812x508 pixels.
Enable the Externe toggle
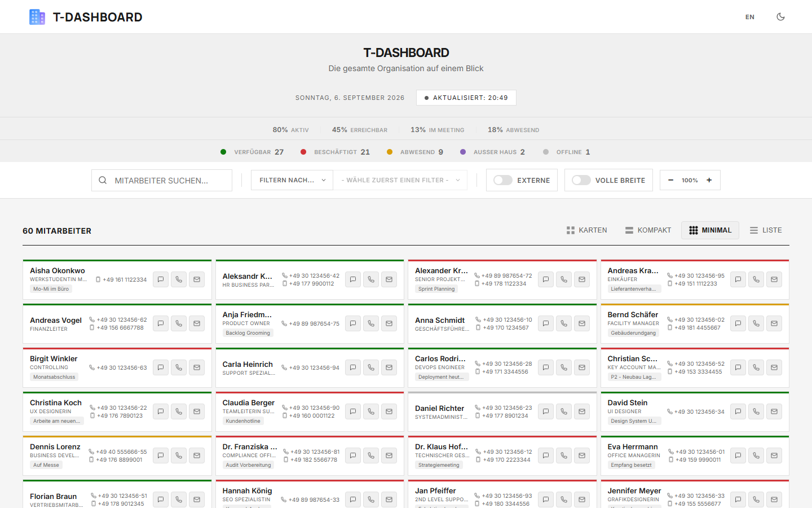coord(503,180)
